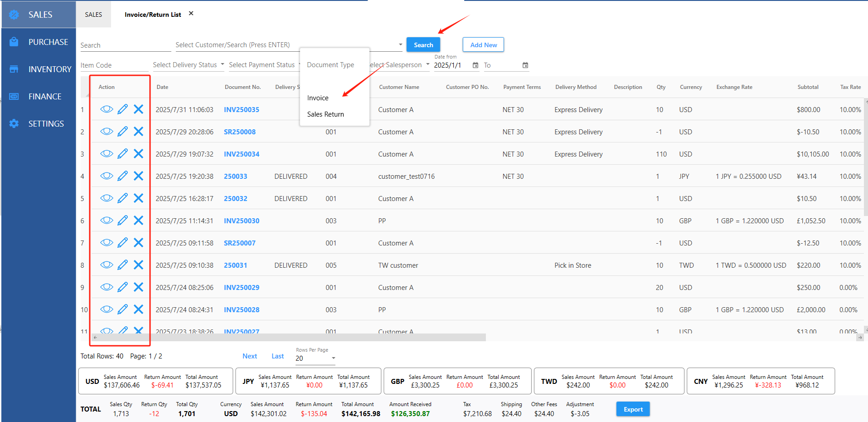This screenshot has height=422, width=868.
Task: Choose Sales Return from Document Type list
Action: 325,114
